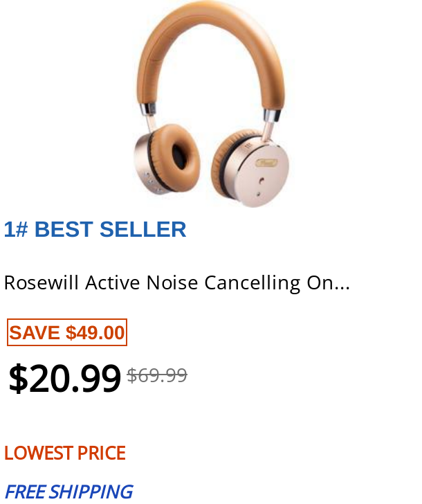Screen dimensions: 422x504
Task: Click the left silver hinge of headband
Action: [148, 109]
